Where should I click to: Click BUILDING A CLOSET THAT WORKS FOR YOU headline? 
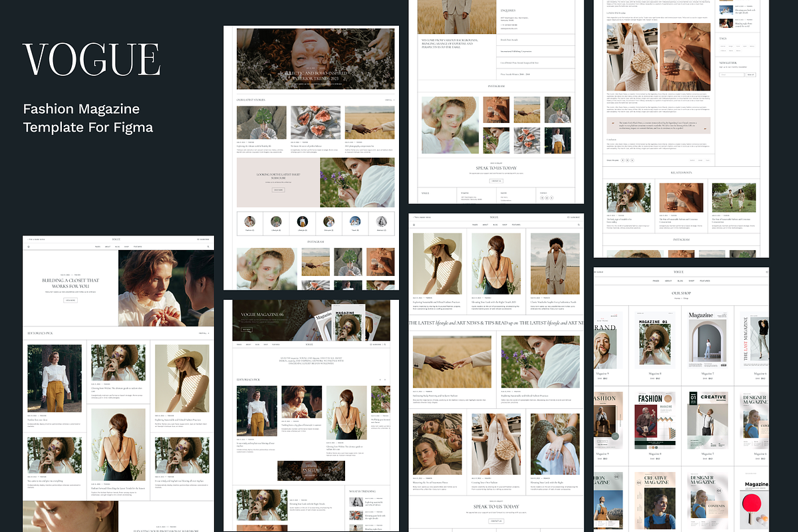coord(70,283)
